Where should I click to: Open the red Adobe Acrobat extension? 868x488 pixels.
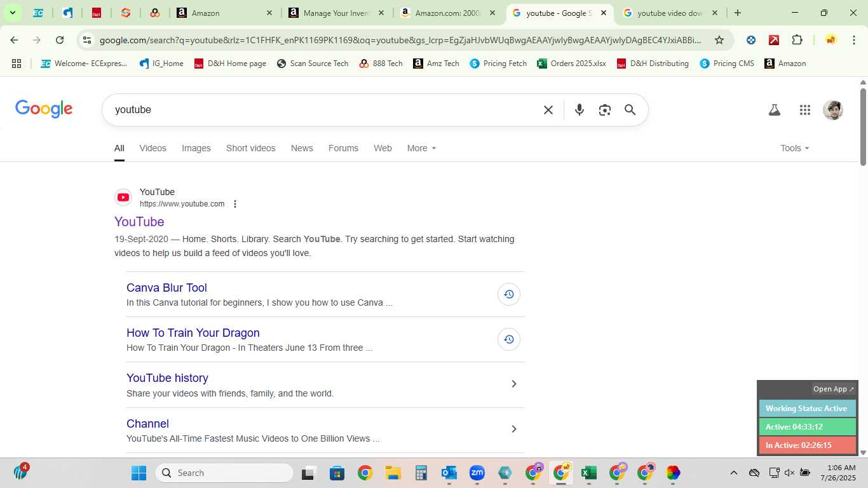(x=774, y=40)
